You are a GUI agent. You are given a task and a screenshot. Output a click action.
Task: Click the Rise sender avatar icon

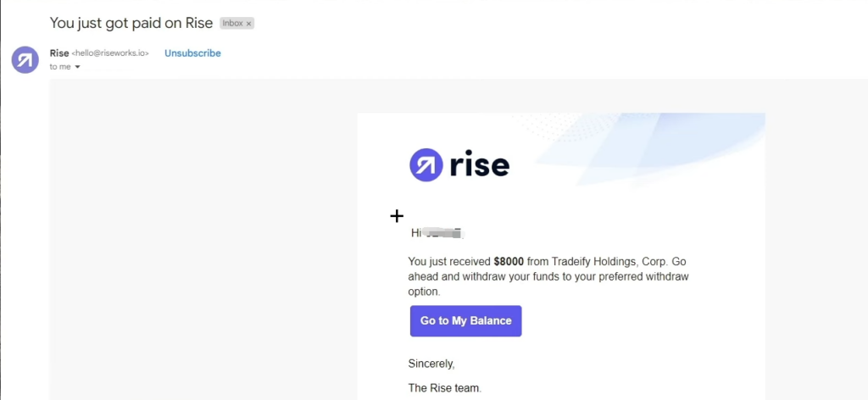coord(25,60)
